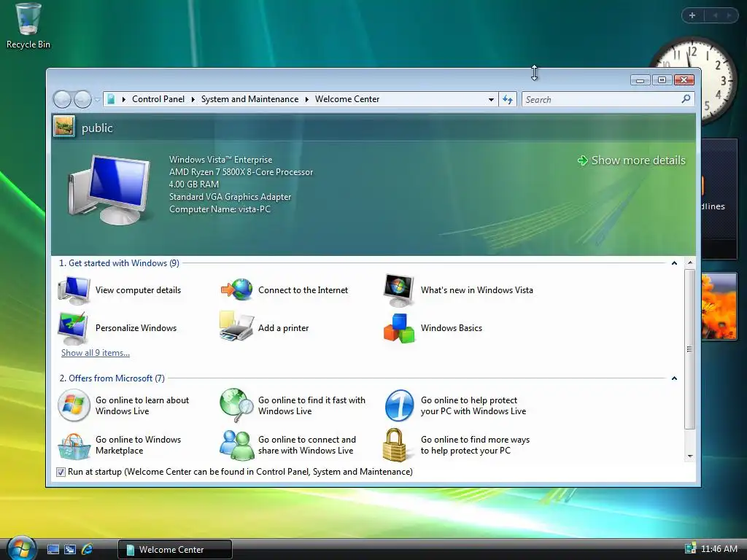Click the flower slideshow gadget thumbnail
747x560 pixels.
tap(719, 306)
